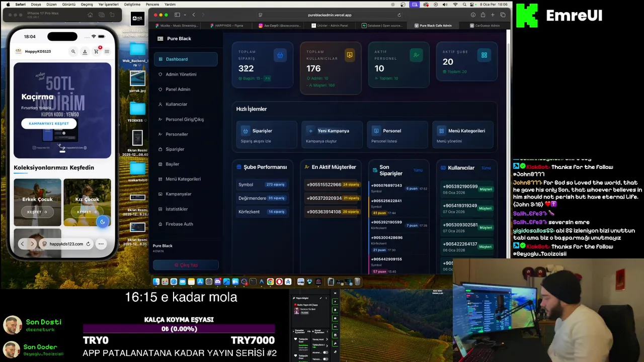Tap KEŞFET on Erkek Çocuk card
The height and width of the screenshot is (362, 644).
click(37, 212)
